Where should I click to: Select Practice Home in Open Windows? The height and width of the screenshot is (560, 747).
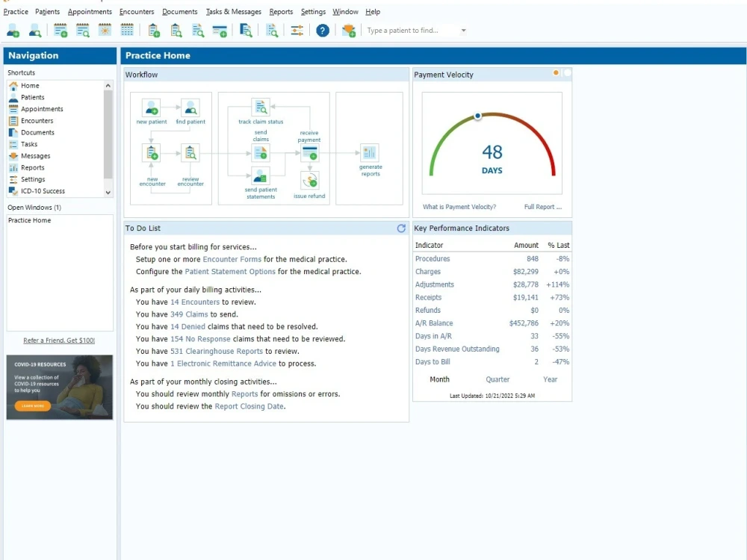coord(30,220)
